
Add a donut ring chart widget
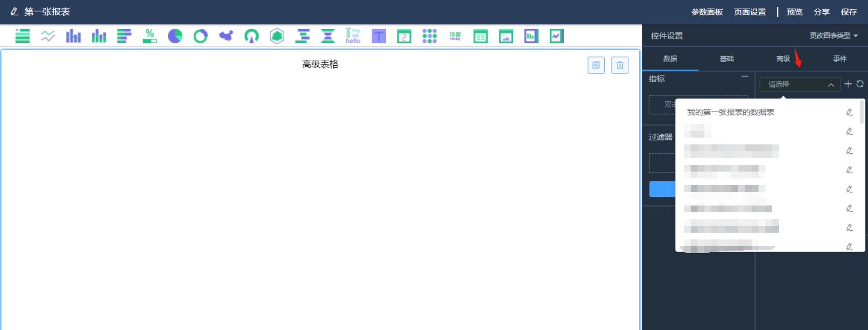[200, 36]
